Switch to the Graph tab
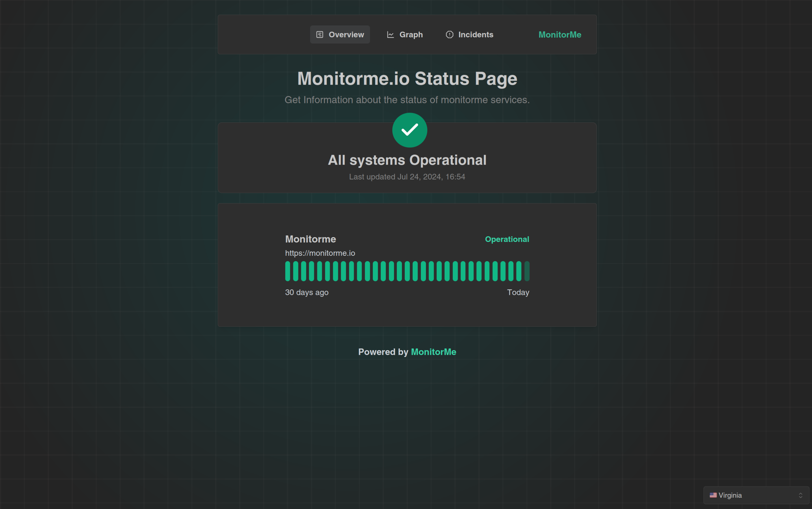 (x=404, y=35)
